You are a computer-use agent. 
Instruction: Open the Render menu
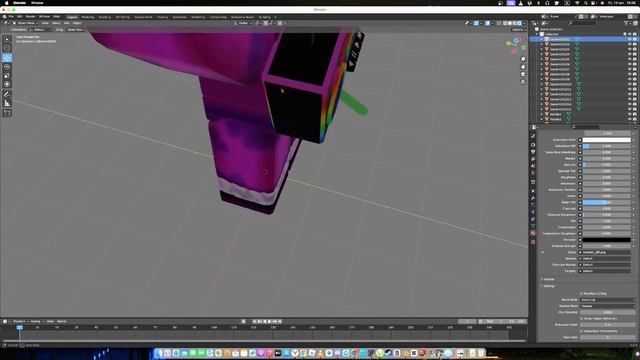click(31, 17)
